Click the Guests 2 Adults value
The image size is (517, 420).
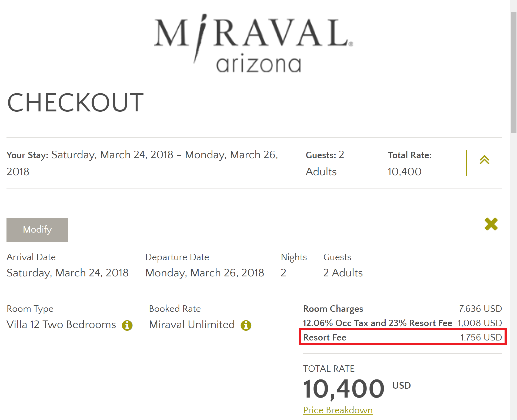click(x=343, y=273)
